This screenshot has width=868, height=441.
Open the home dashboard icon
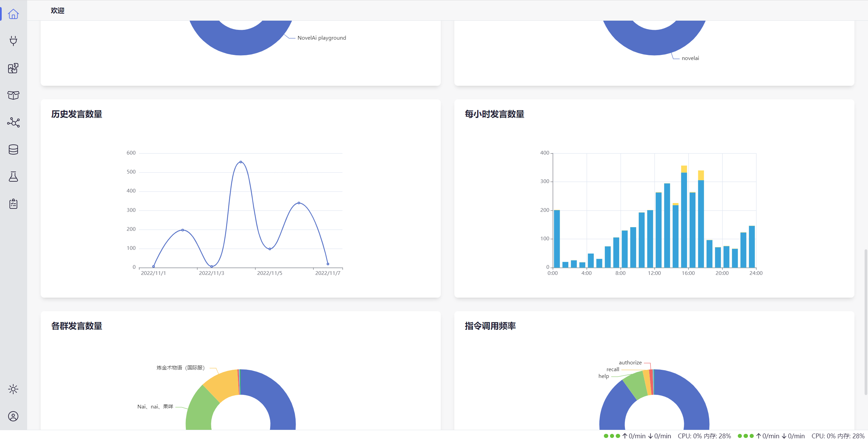(13, 14)
